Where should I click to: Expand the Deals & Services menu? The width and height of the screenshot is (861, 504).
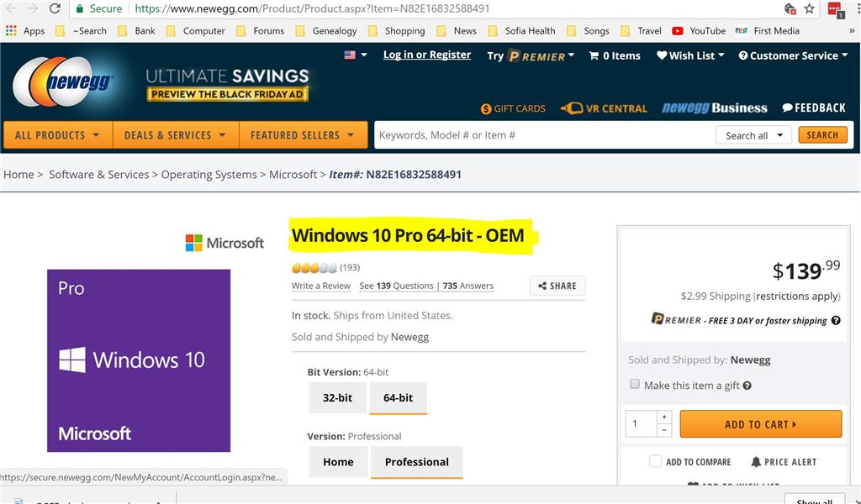click(x=176, y=135)
